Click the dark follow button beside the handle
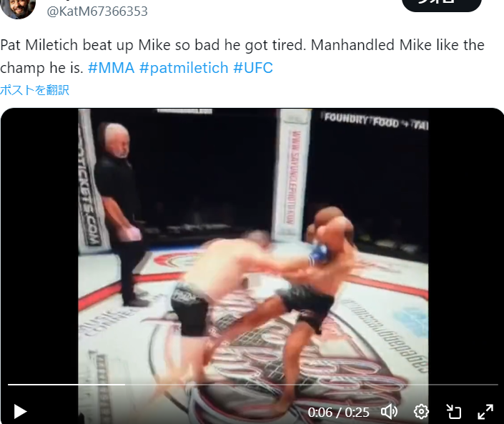Image resolution: width=504 pixels, height=424 pixels. point(442,4)
